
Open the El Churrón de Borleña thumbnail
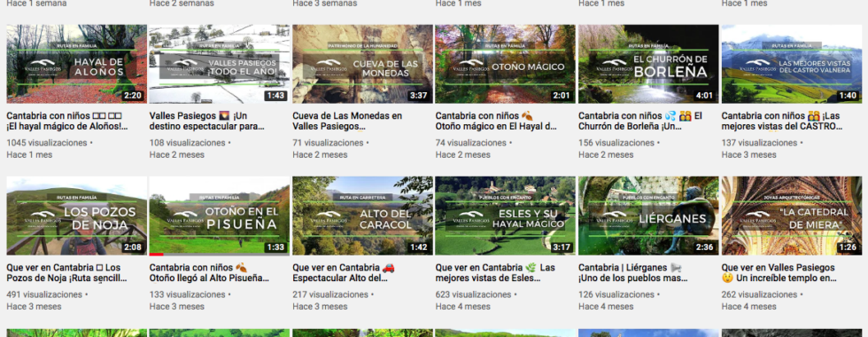(x=648, y=64)
